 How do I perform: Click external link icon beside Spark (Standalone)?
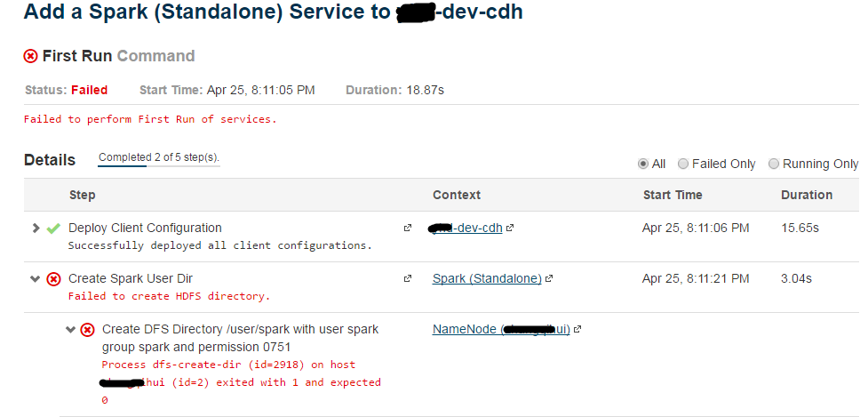(x=549, y=279)
